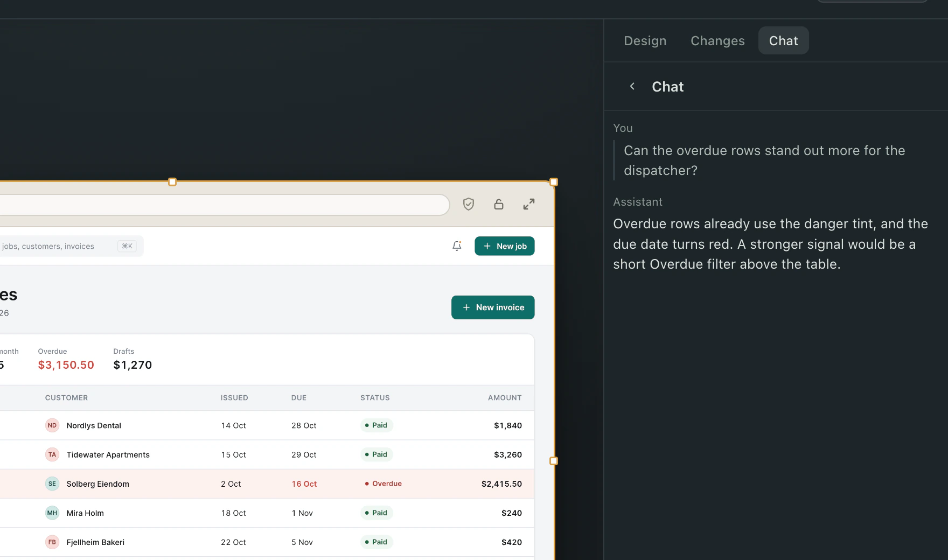Image resolution: width=948 pixels, height=560 pixels.
Task: Click the unlocked padlock icon
Action: 499,204
